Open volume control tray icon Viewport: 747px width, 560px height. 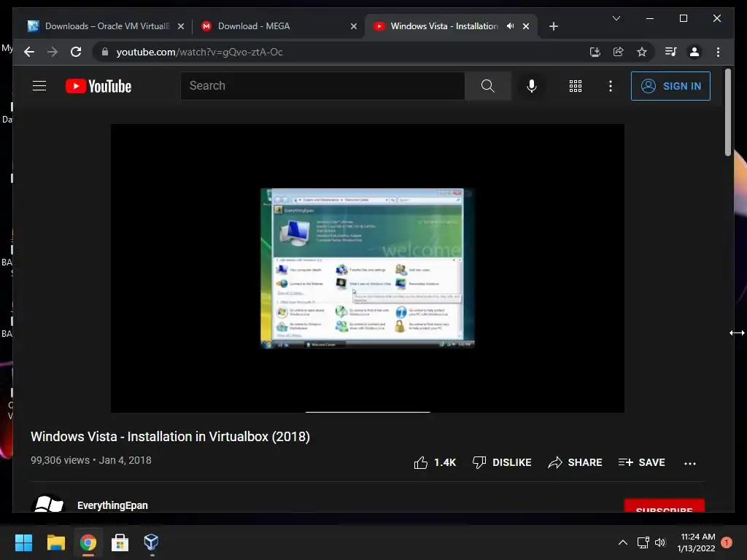point(660,542)
